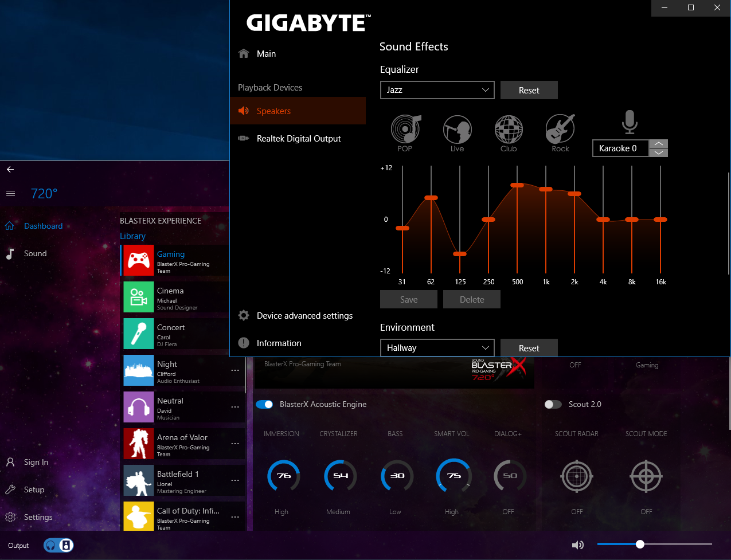Viewport: 731px width, 560px height.
Task: Click the Bass dial showing 30
Action: coord(397,476)
